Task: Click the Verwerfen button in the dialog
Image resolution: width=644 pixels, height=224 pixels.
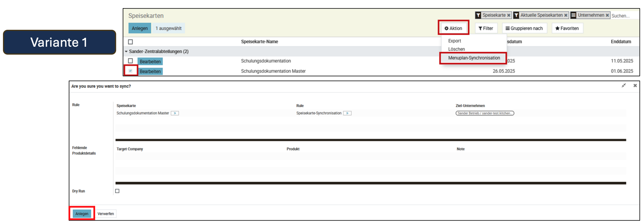Action: point(105,214)
